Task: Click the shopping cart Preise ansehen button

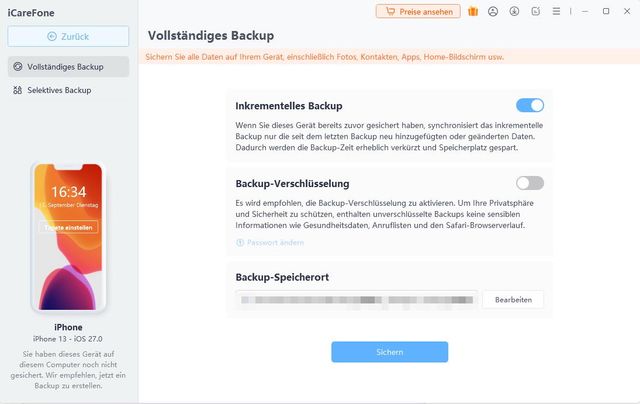Action: [418, 11]
